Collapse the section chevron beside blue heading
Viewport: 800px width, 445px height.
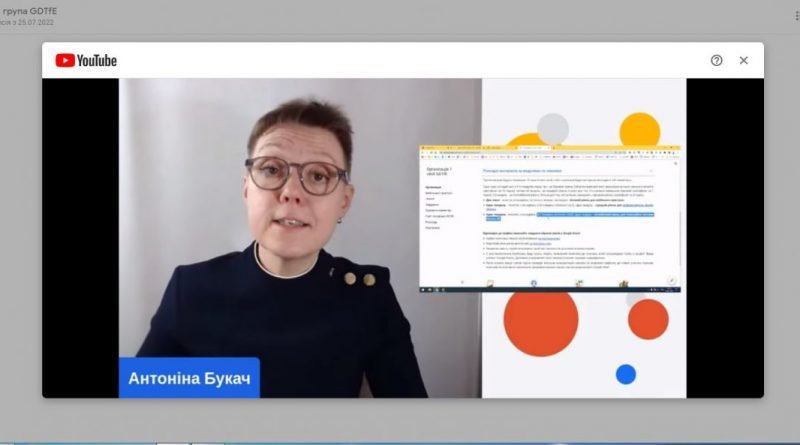(651, 171)
